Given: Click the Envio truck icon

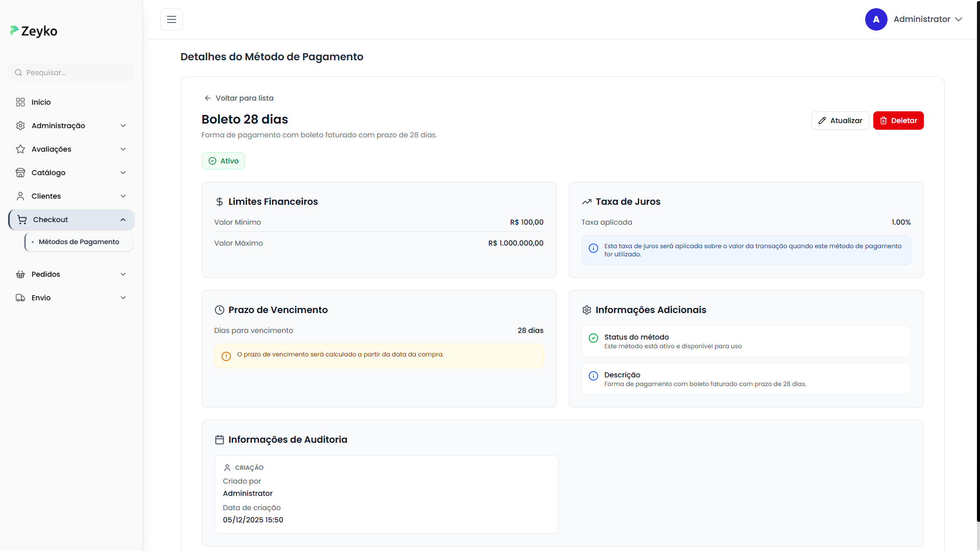Looking at the screenshot, I should 20,298.
